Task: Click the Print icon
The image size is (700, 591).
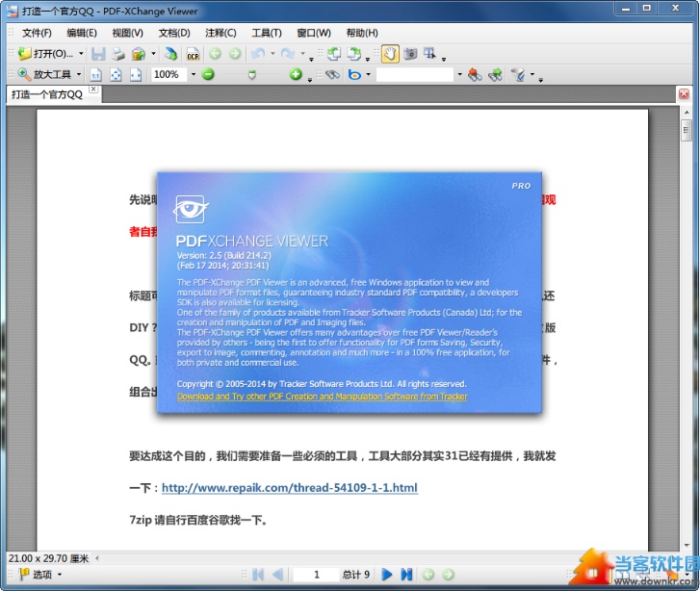Action: 118,54
